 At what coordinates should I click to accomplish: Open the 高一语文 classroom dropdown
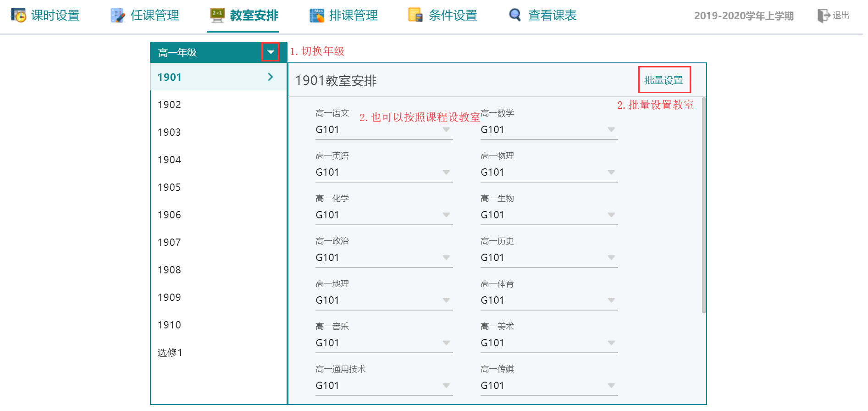point(384,130)
